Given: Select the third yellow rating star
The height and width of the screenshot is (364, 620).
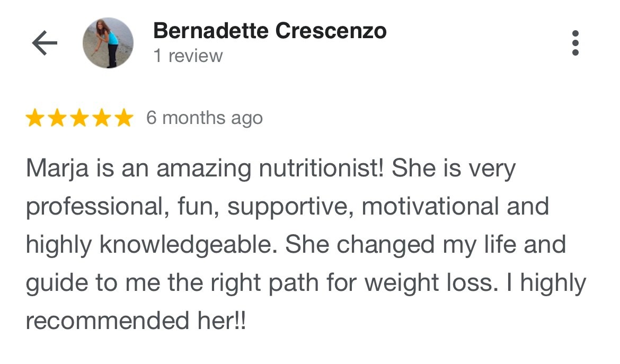Looking at the screenshot, I should (x=79, y=118).
